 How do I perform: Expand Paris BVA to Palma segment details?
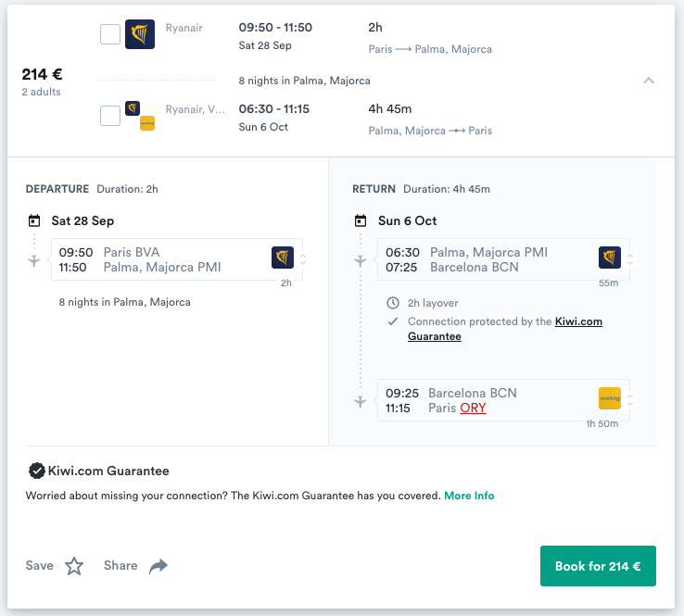[303, 259]
